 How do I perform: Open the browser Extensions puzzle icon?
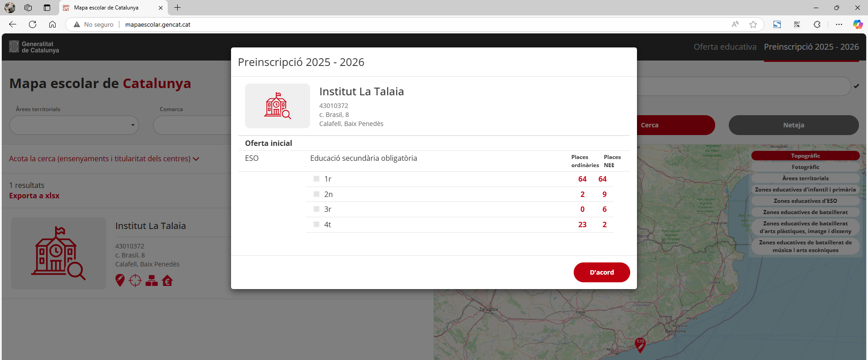(817, 24)
